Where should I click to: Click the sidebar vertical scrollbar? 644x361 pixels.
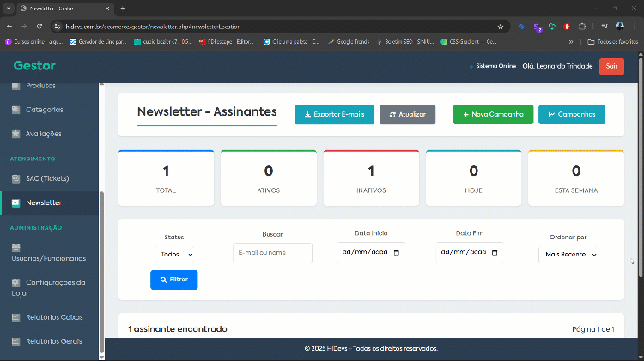coord(101,272)
